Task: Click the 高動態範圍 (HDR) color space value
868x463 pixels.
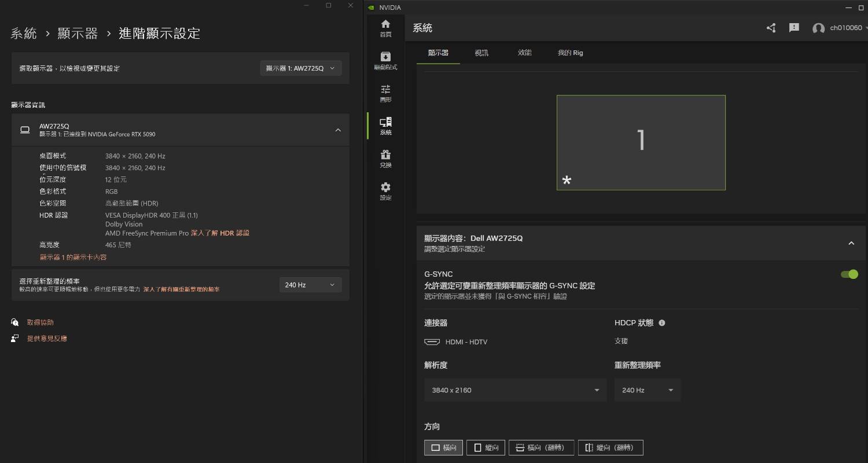Action: pos(131,204)
